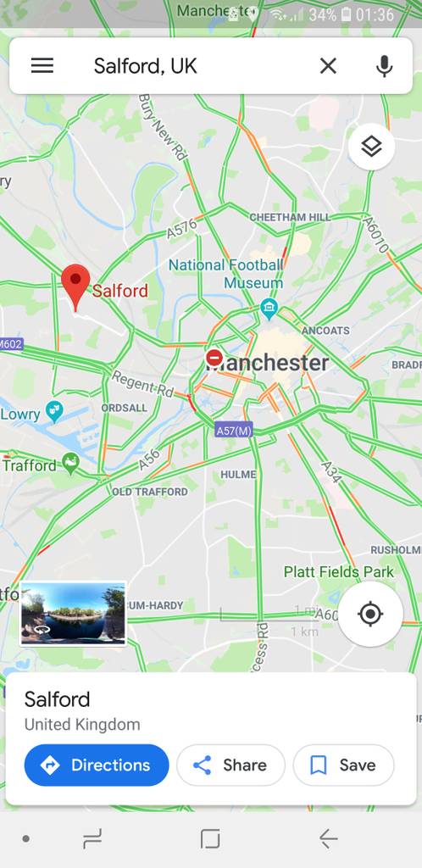Tap the microphone voice search icon
This screenshot has width=422, height=868.
(x=385, y=66)
